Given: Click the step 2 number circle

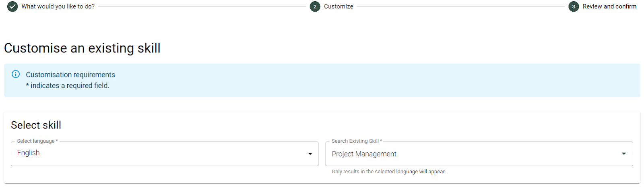Looking at the screenshot, I should click(x=315, y=6).
